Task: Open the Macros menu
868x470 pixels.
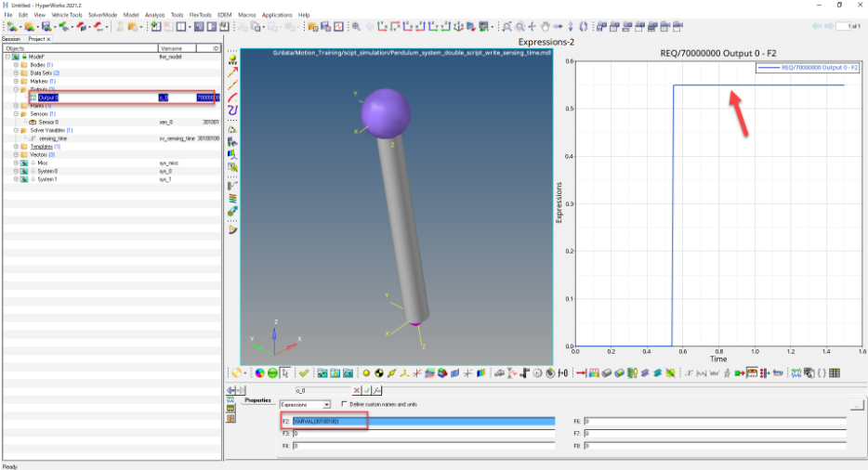Action: tap(247, 15)
